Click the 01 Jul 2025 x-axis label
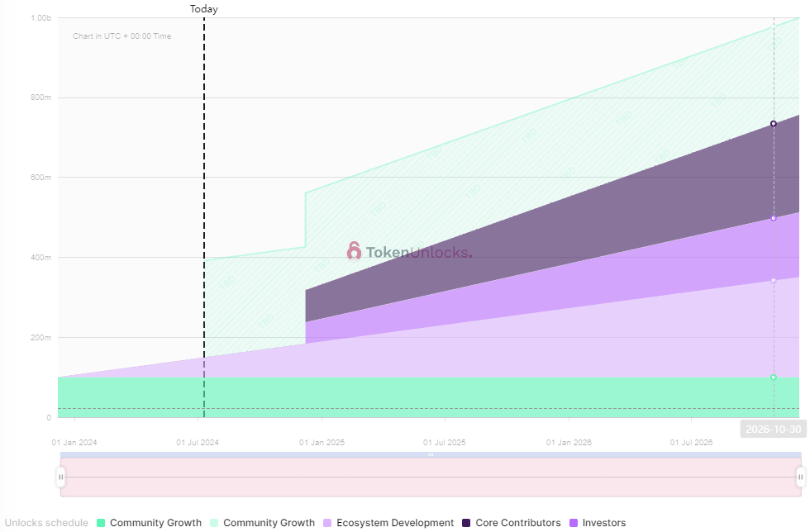This screenshot has width=810, height=532. click(x=445, y=443)
